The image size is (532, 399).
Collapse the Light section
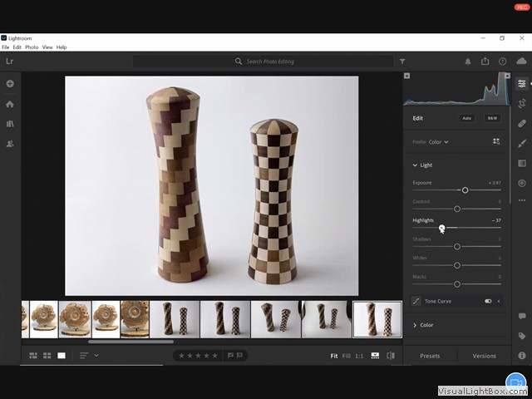(x=416, y=165)
